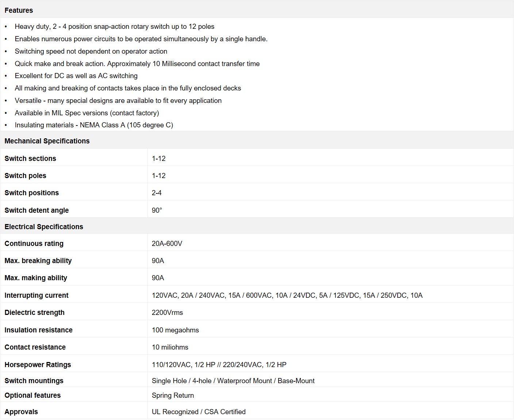514x420 pixels.
Task: Select the Contact resistance 10 miliohms value
Action: (x=170, y=347)
